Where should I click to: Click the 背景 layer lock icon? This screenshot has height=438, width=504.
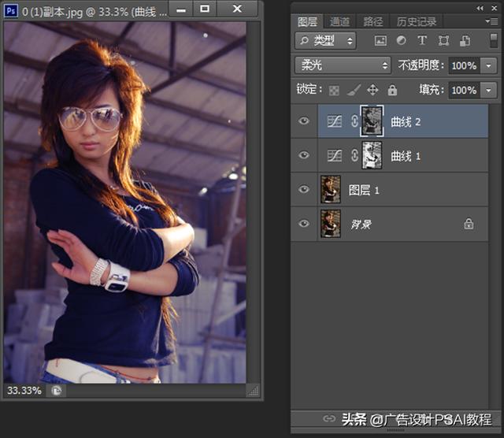tap(469, 224)
